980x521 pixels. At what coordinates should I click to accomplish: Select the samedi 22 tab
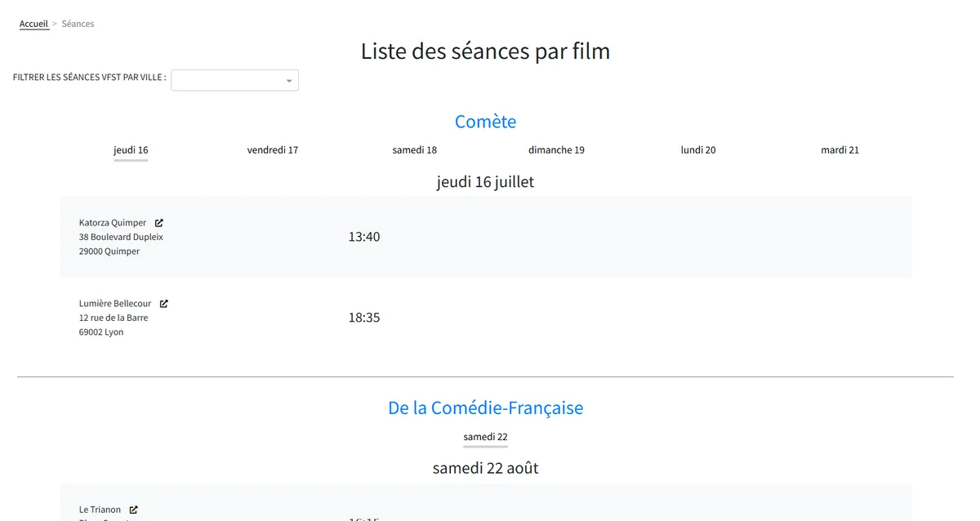pos(486,437)
